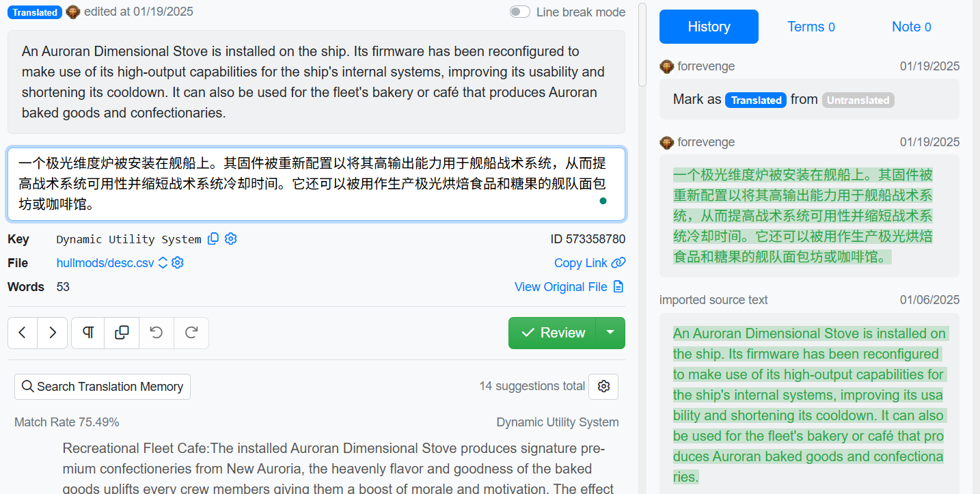Open file settings gear beside hullmods/desc.csv
This screenshot has height=494, width=980.
point(178,263)
